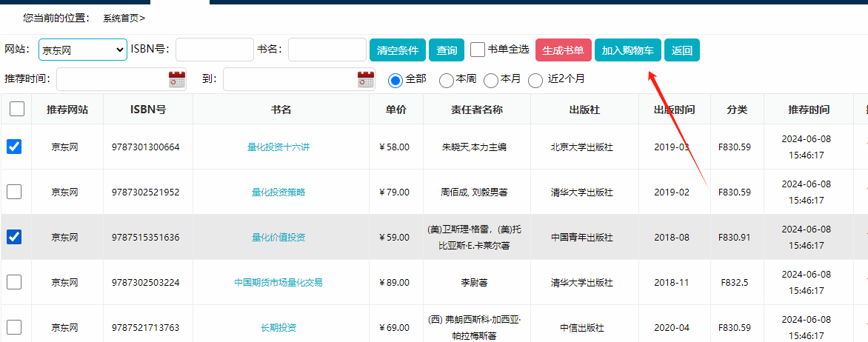Click the red 生成书单 button

pos(563,50)
